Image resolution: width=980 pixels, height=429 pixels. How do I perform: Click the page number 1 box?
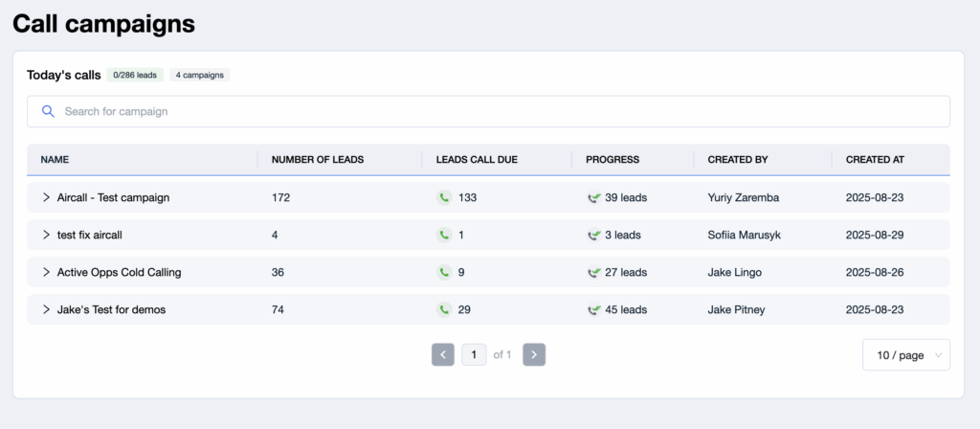(x=474, y=354)
